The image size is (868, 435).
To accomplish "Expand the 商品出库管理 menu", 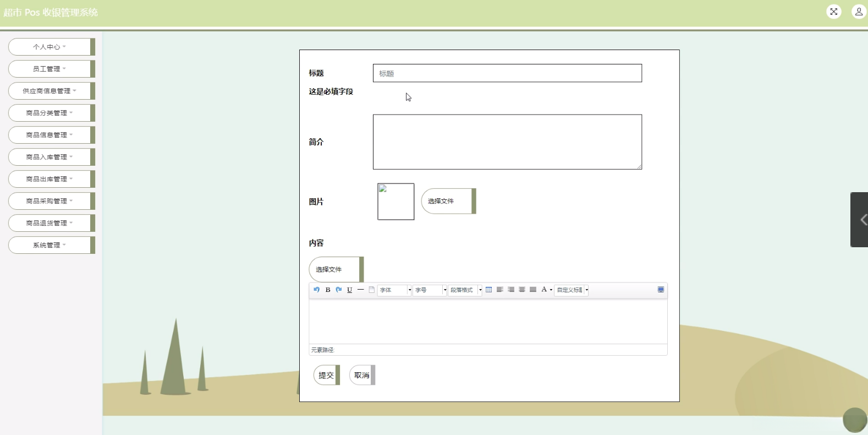I will tap(52, 179).
